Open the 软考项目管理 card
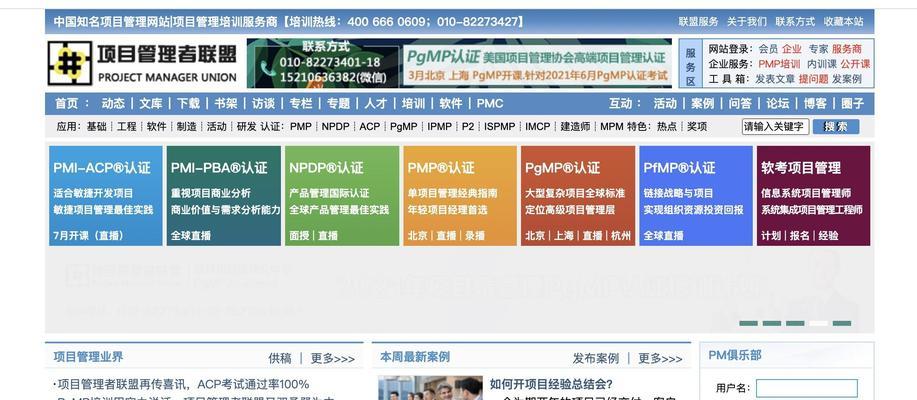Viewport: 917px width, 400px height. [x=813, y=195]
